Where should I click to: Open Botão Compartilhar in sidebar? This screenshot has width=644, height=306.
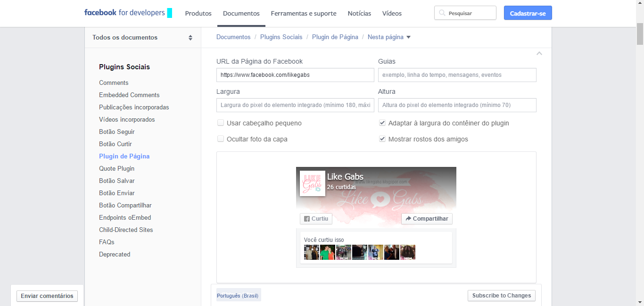[x=125, y=205]
